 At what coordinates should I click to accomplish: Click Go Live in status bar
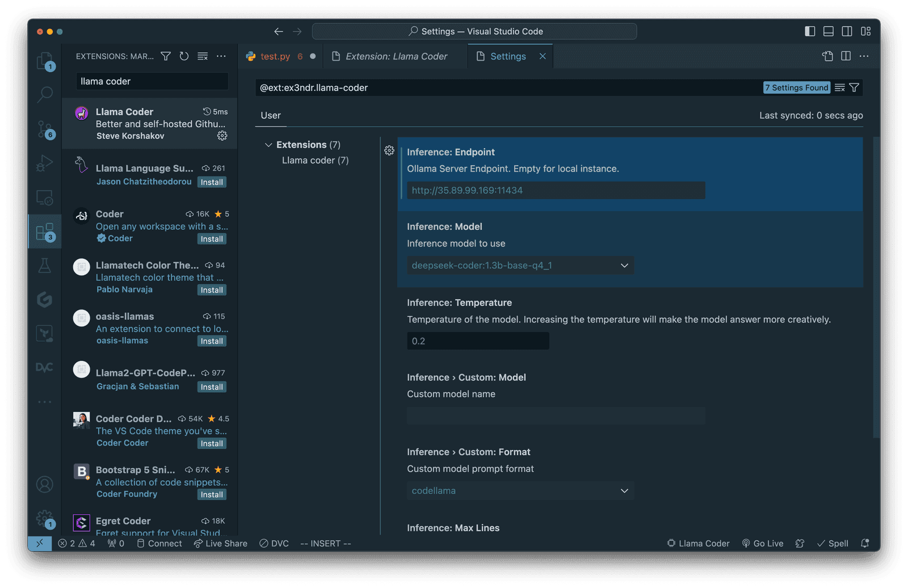(763, 543)
